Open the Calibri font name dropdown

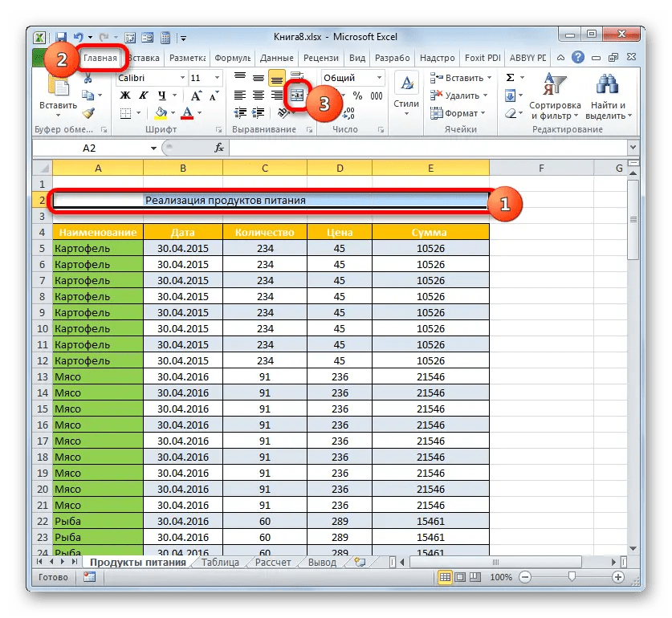click(182, 78)
